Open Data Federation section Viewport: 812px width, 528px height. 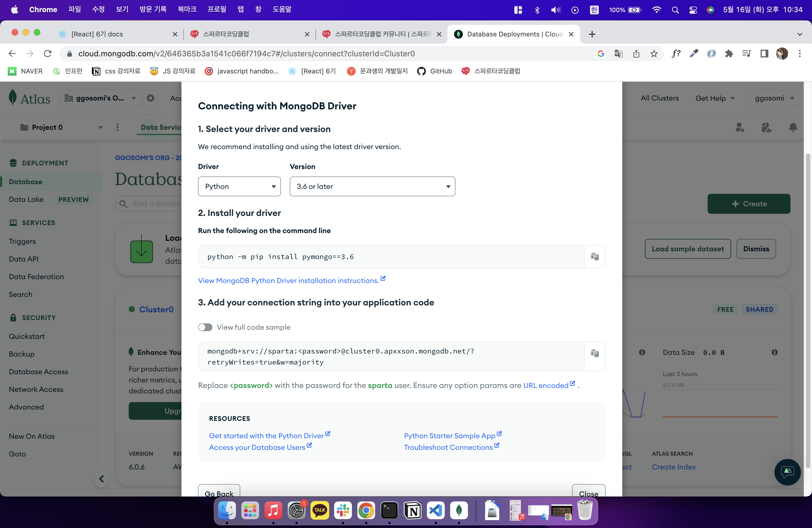[x=36, y=277]
